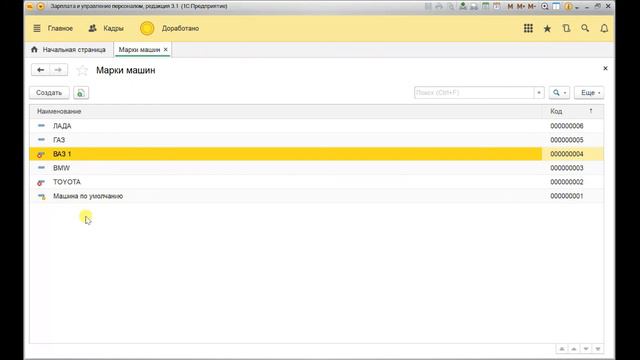This screenshot has height=360, width=640.
Task: Open the Главное section
Action: click(60, 28)
